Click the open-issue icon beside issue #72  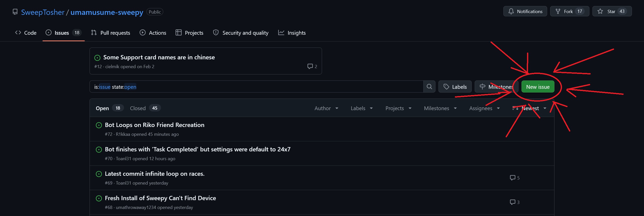tap(99, 125)
